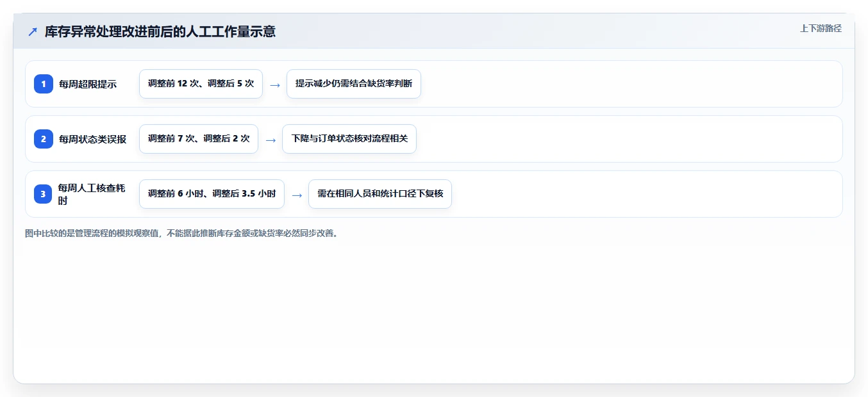
Task: Click the arrow icon beside the title
Action: coord(33,31)
